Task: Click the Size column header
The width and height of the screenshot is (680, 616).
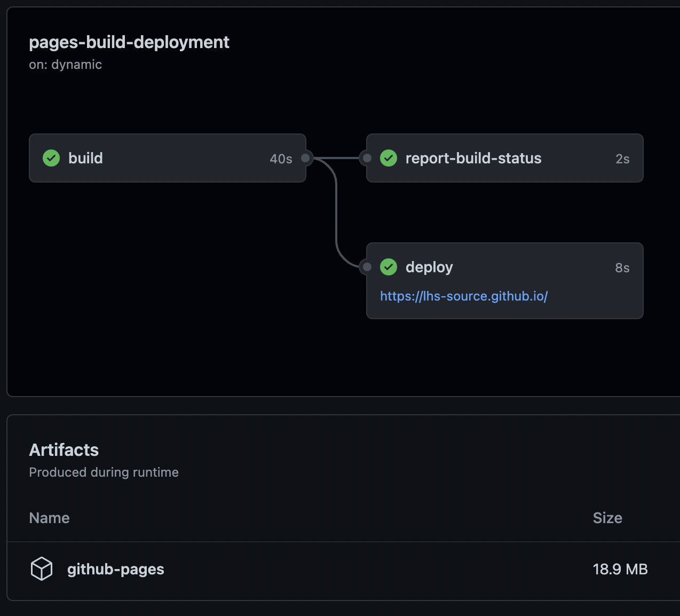Action: point(607,518)
